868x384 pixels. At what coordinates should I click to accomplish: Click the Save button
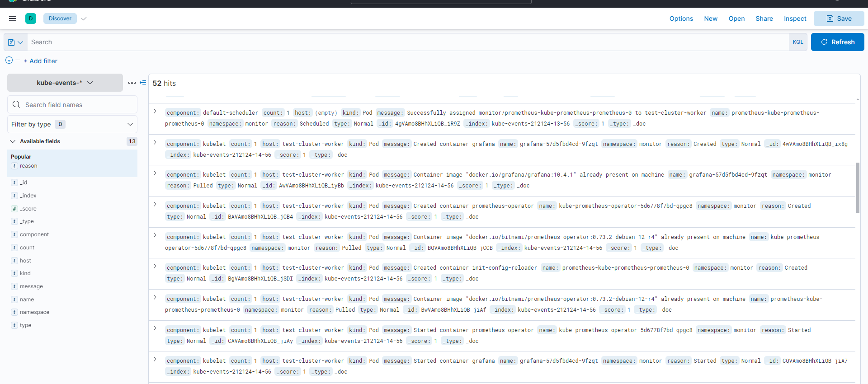(x=839, y=19)
